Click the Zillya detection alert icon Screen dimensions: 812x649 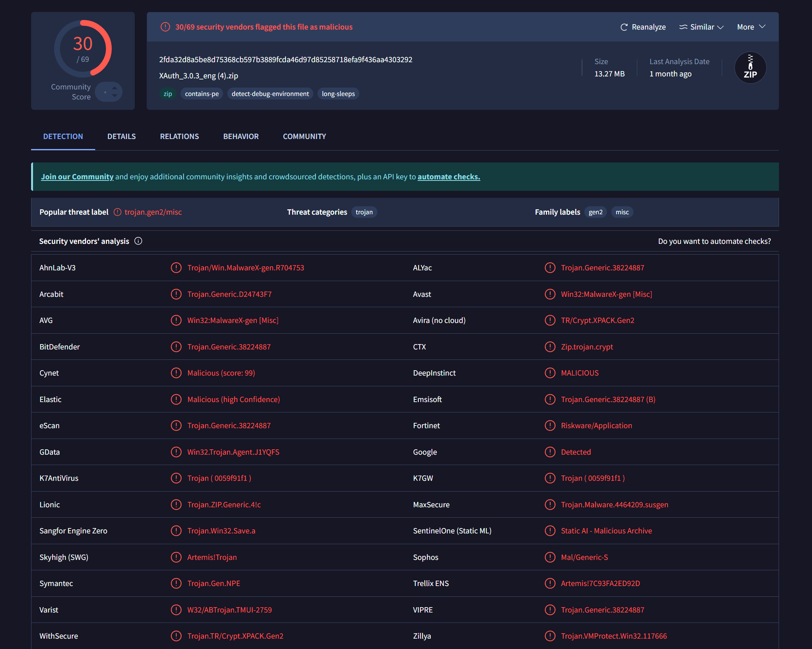coord(550,636)
